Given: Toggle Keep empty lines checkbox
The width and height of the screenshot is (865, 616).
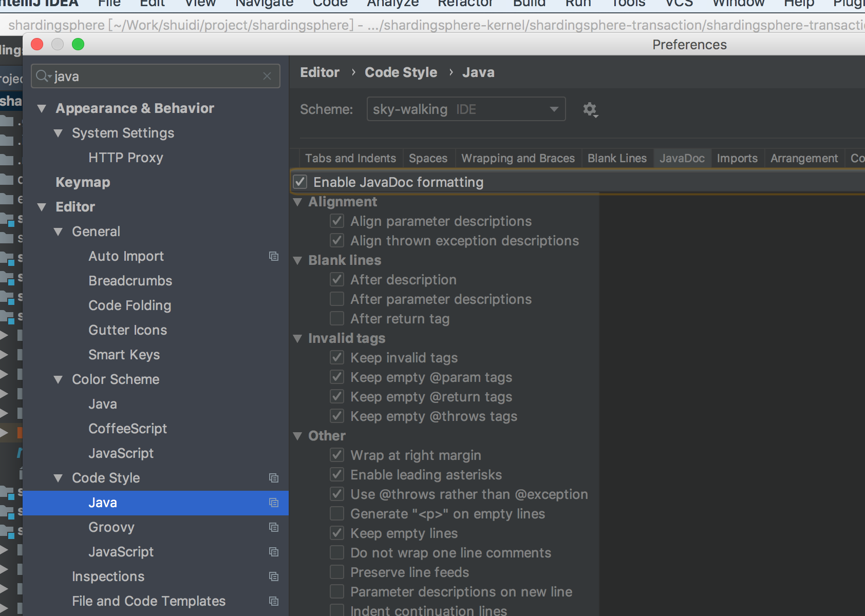Looking at the screenshot, I should (x=337, y=533).
